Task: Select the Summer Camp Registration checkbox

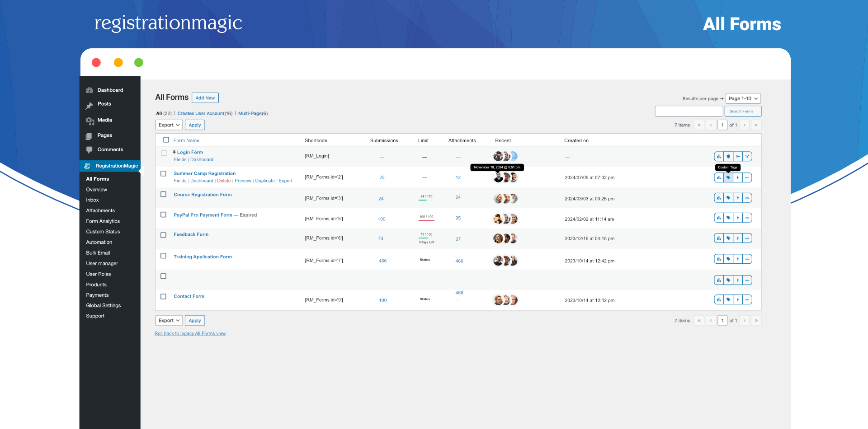Action: 164,173
